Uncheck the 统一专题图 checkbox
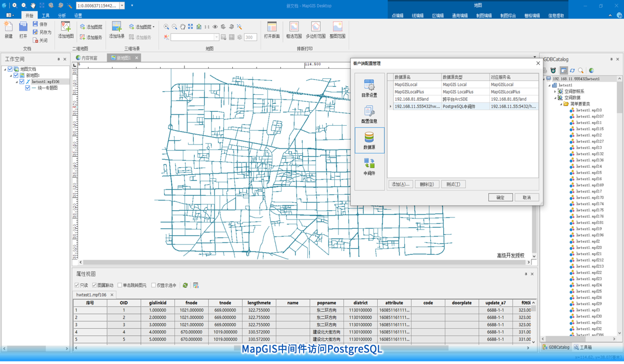This screenshot has width=624, height=364. 27,88
